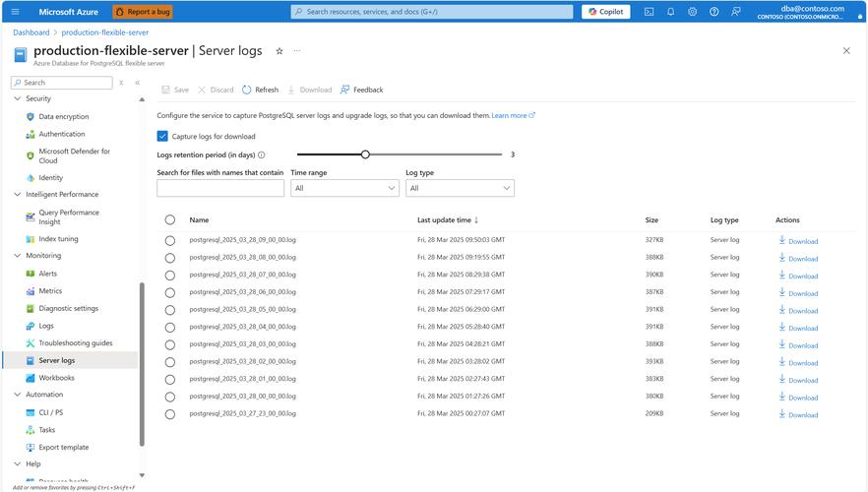This screenshot has width=868, height=492.
Task: Download icon for postgresql_2025_03_28_04_00_00.log
Action: point(782,327)
